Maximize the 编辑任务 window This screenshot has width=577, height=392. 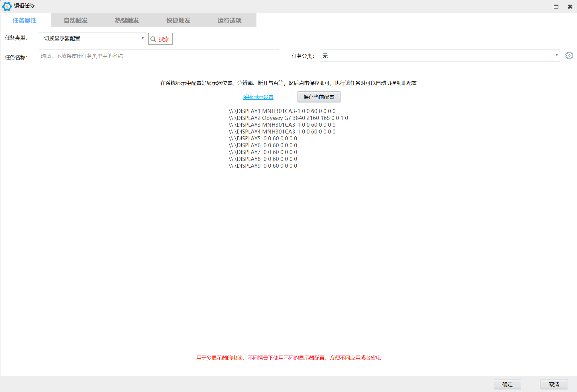tap(556, 7)
